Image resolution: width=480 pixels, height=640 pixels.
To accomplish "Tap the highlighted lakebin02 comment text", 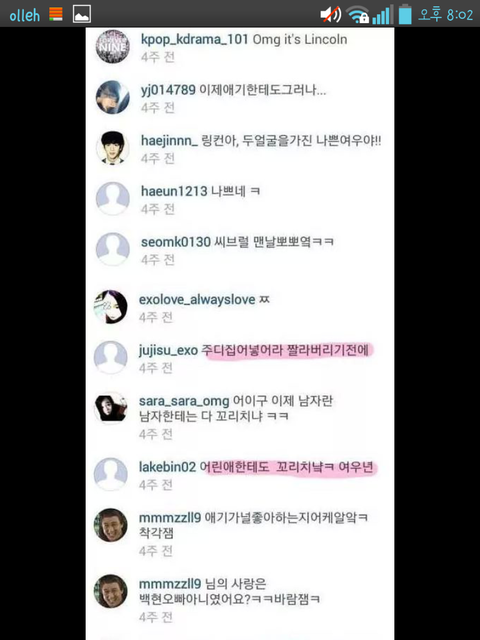I will [287, 467].
